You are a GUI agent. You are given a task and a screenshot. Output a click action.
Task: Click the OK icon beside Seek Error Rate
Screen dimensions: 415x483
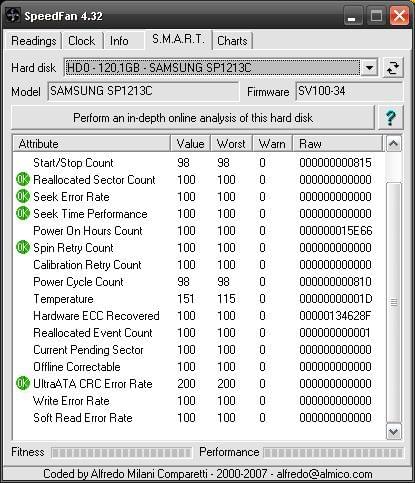point(23,196)
